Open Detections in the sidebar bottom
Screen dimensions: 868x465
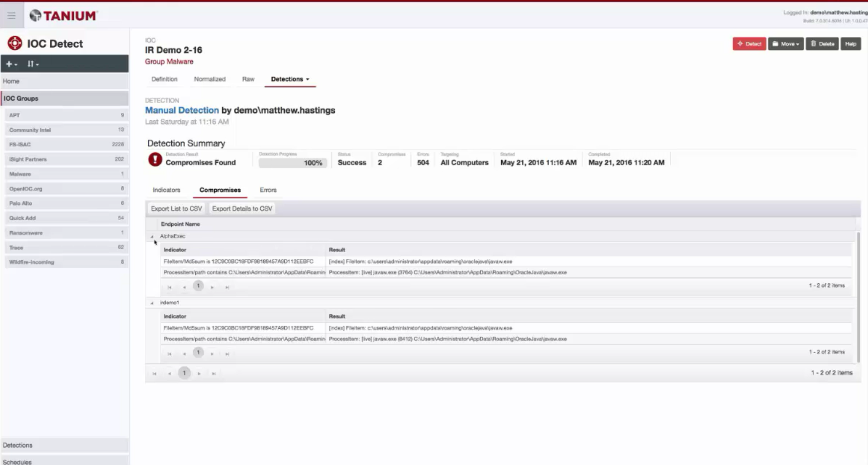click(x=64, y=445)
